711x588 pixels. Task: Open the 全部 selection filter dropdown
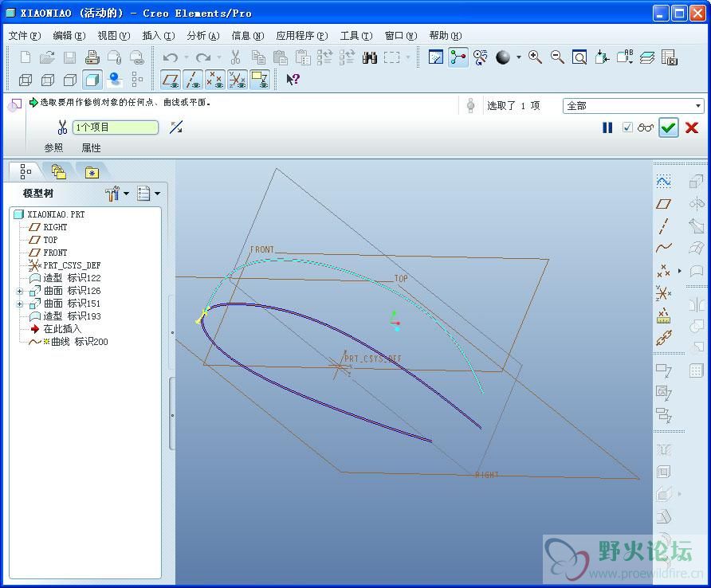pyautogui.click(x=633, y=106)
